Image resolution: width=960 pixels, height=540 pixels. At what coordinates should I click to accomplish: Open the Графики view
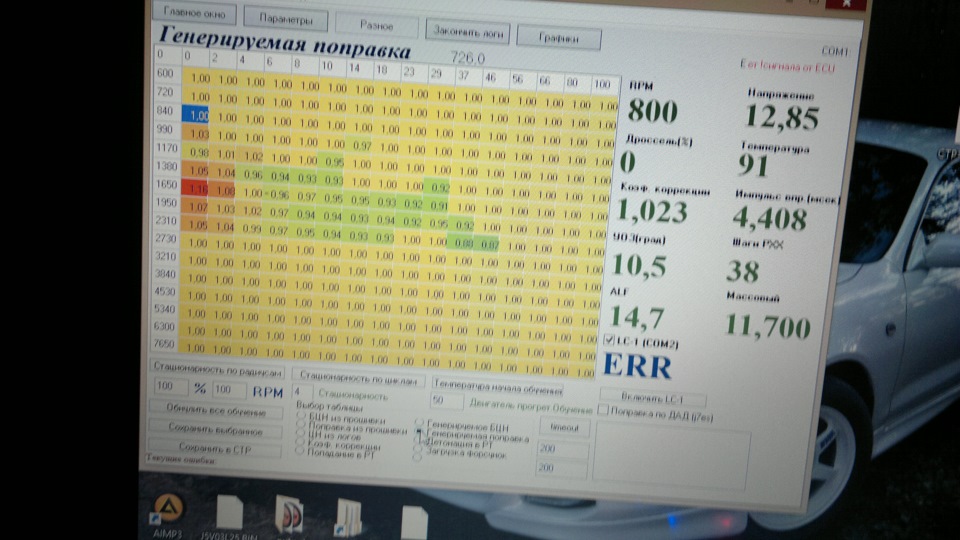(x=558, y=37)
